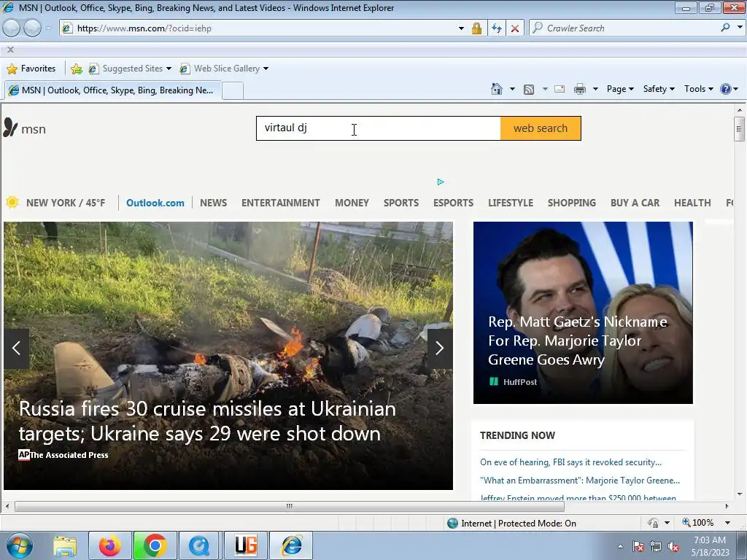Click the browser Forward button
This screenshot has width=747, height=560.
tap(32, 28)
